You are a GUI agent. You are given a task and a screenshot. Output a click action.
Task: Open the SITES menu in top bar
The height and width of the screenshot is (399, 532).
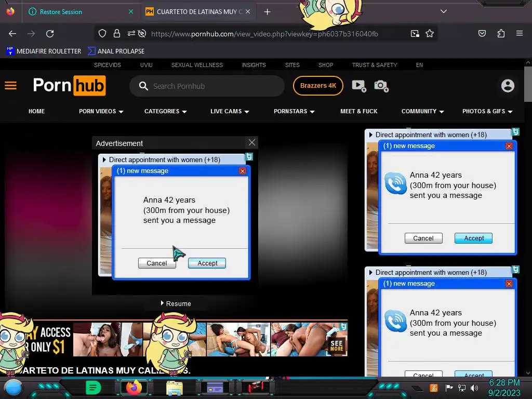292,65
